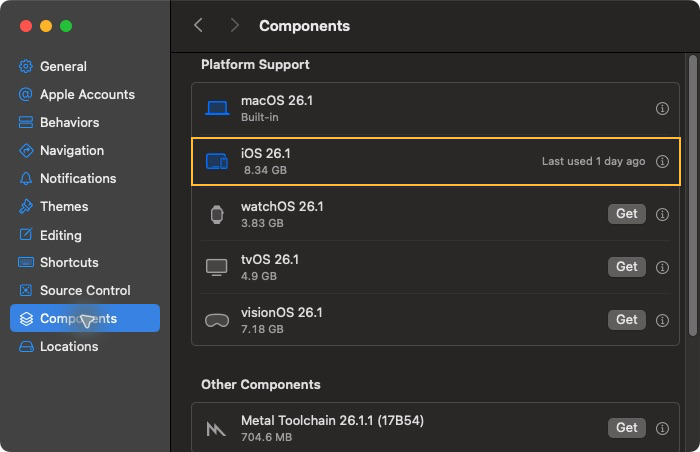Switch to Behaviors settings
The height and width of the screenshot is (452, 700).
(85, 122)
